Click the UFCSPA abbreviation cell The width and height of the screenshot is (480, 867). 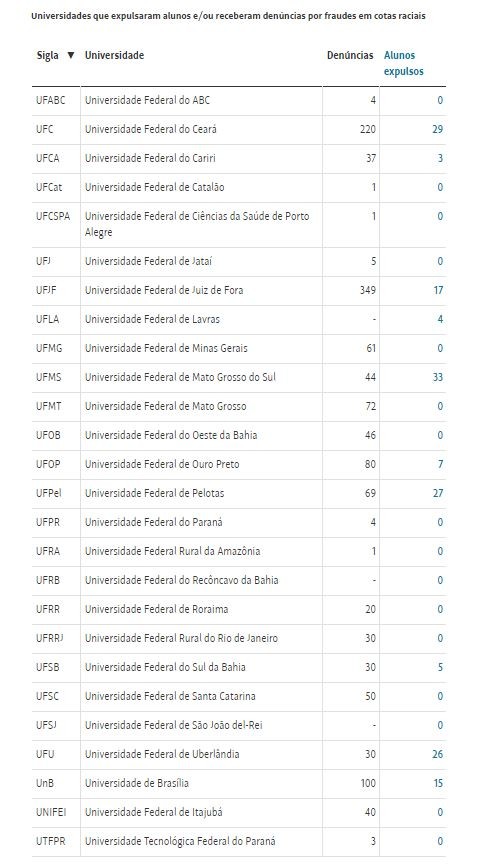pyautogui.click(x=53, y=216)
